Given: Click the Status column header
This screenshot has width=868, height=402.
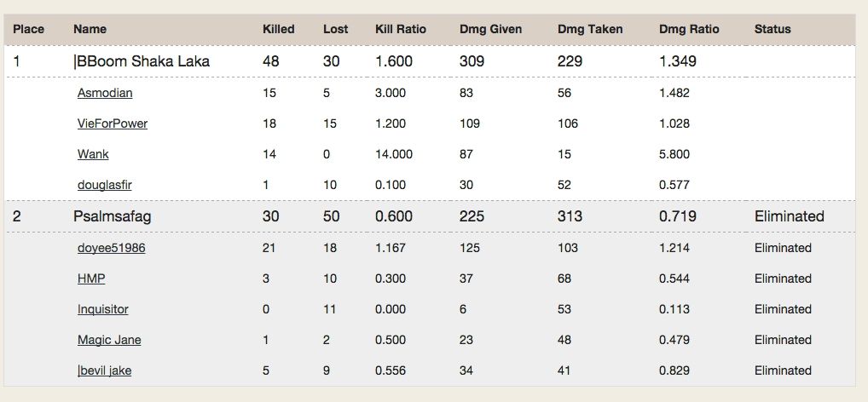Looking at the screenshot, I should [x=773, y=29].
